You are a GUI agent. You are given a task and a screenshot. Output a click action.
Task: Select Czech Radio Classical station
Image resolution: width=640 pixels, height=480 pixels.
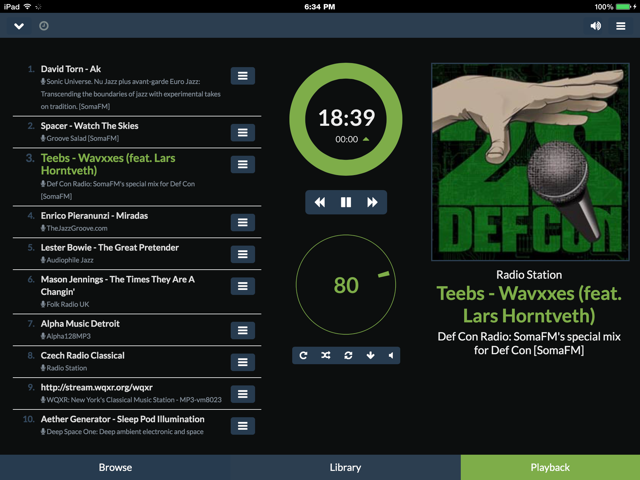[x=82, y=356]
